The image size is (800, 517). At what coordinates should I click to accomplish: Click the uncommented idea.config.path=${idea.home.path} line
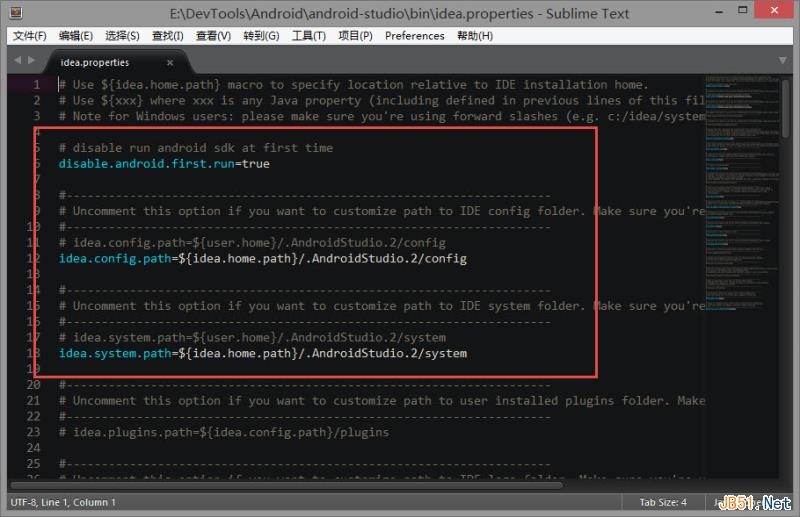click(263, 259)
